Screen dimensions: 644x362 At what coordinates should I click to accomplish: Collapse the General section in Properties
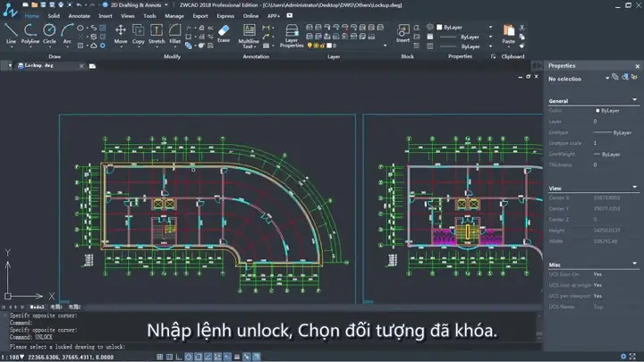click(634, 100)
